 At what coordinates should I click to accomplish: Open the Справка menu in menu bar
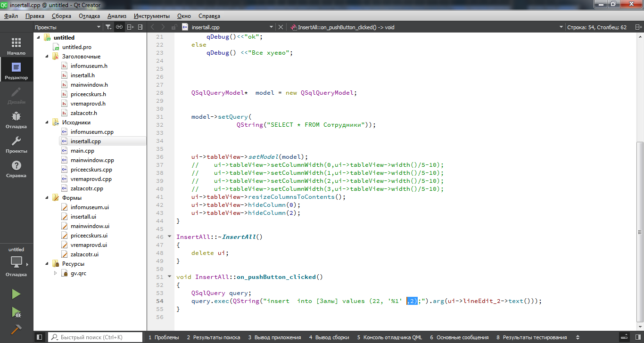click(209, 16)
